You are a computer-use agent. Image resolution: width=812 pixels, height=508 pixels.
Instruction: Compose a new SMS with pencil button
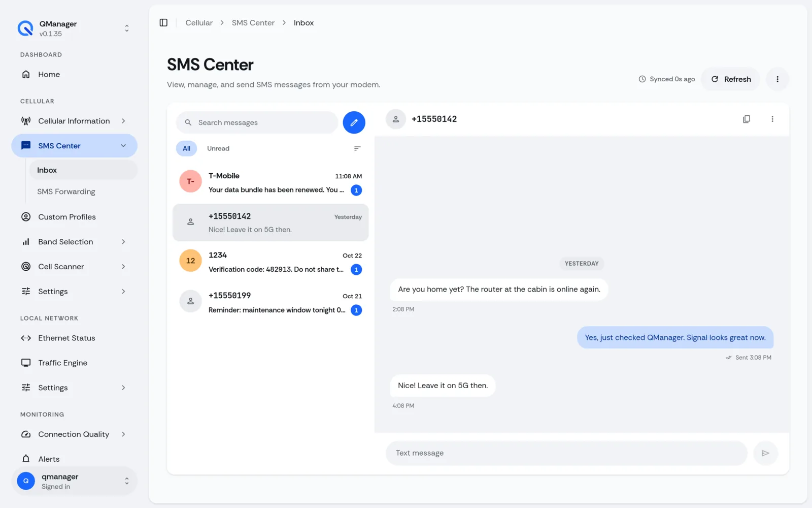[x=354, y=122]
